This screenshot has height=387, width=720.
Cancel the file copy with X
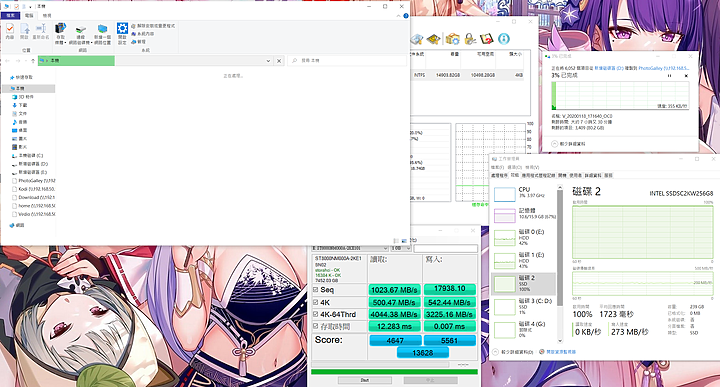[x=686, y=76]
